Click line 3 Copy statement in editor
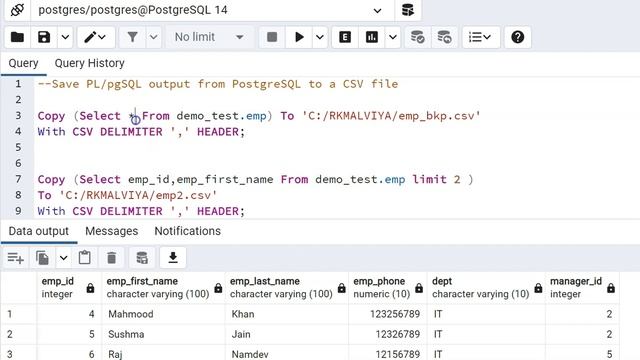This screenshot has width=640, height=360. click(x=259, y=116)
